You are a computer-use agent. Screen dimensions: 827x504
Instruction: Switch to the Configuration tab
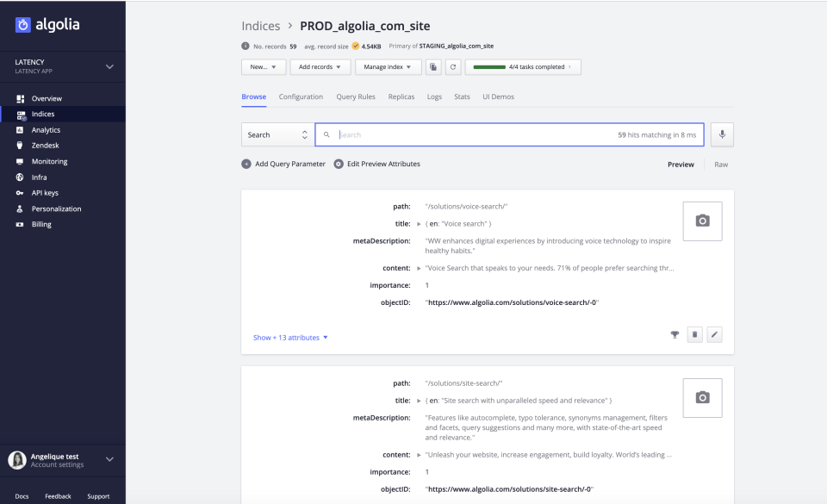tap(301, 96)
